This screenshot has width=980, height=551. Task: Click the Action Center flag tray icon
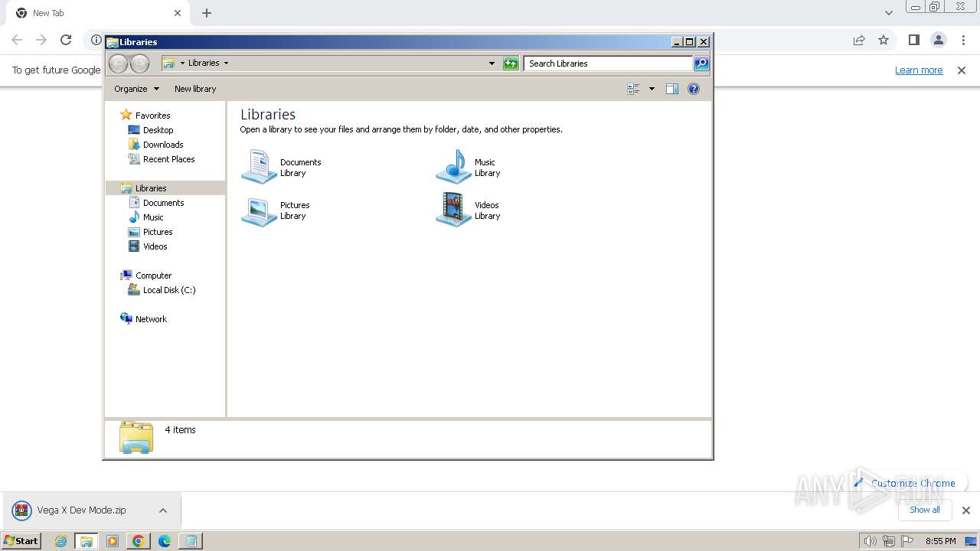point(907,541)
